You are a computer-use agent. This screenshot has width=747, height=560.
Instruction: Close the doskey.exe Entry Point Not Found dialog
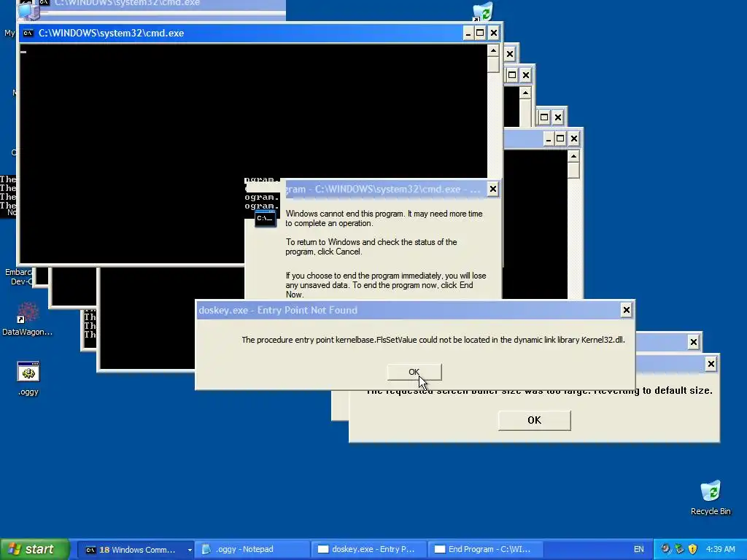(626, 311)
